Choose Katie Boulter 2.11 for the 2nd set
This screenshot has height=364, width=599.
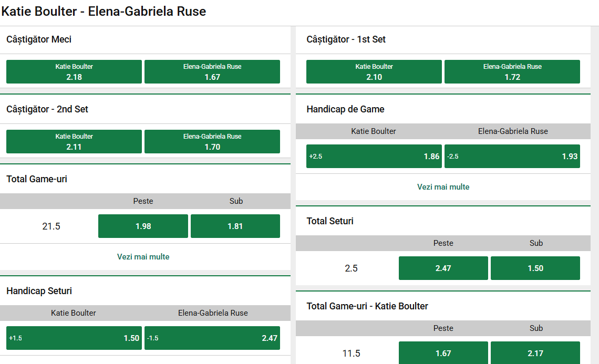coord(74,141)
